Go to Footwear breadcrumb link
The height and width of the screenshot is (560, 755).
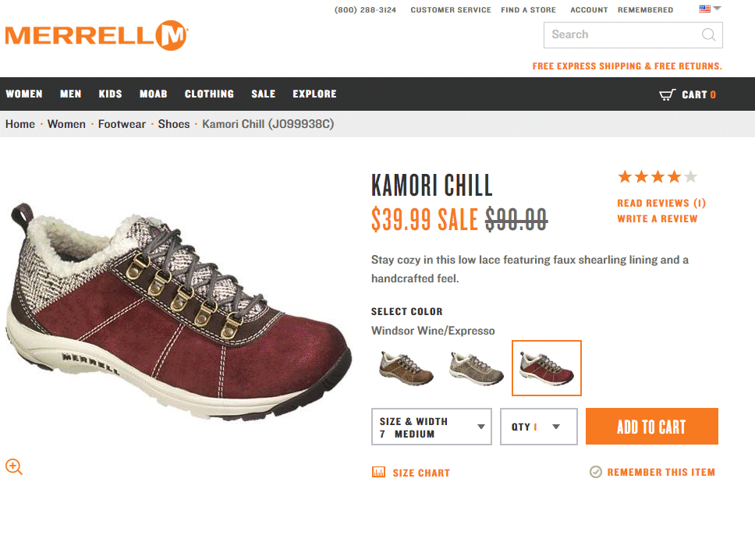122,124
